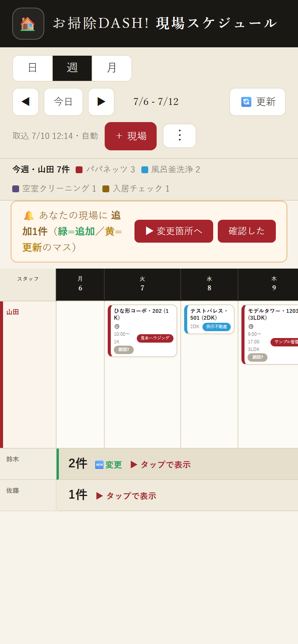
Task: Switch to 月 month view
Action: tap(112, 68)
